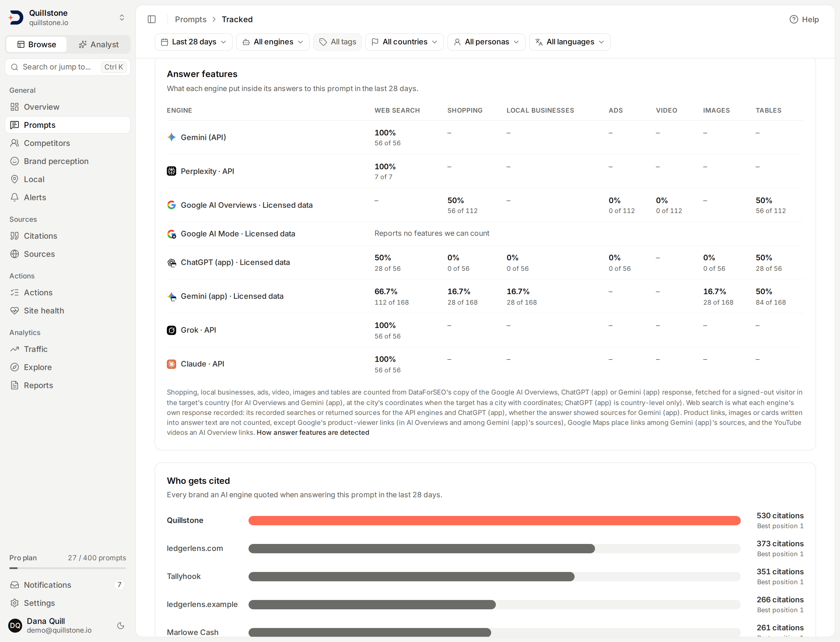Toggle dark mode moon icon
Image resolution: width=840 pixels, height=642 pixels.
(x=121, y=626)
